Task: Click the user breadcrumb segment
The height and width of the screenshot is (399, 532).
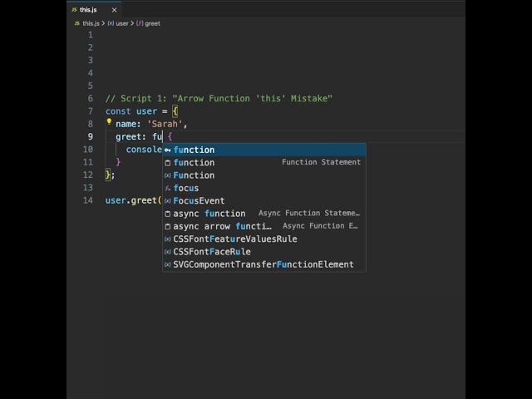Action: 122,23
